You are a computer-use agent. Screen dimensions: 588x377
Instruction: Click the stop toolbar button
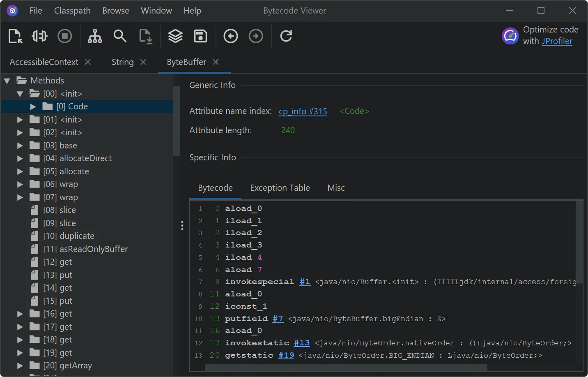coord(64,36)
